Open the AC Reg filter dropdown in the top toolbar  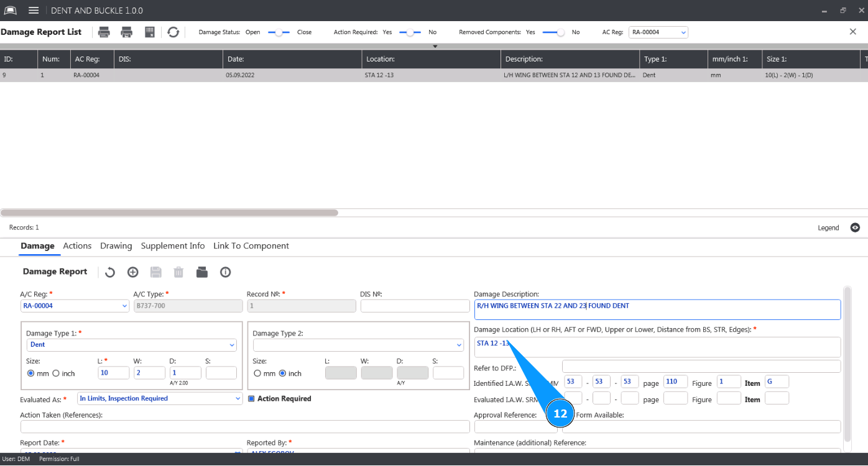[658, 32]
